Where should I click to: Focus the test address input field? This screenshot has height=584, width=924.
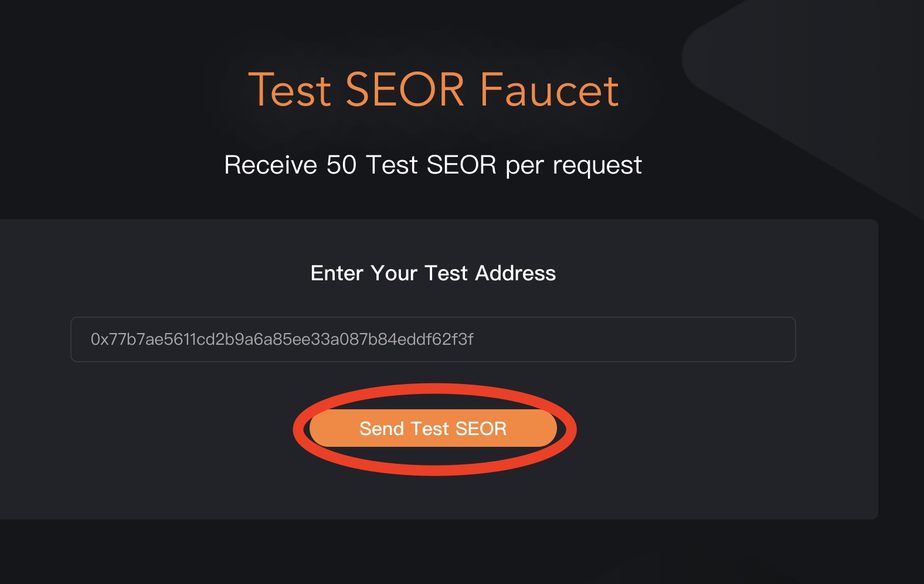click(x=433, y=339)
